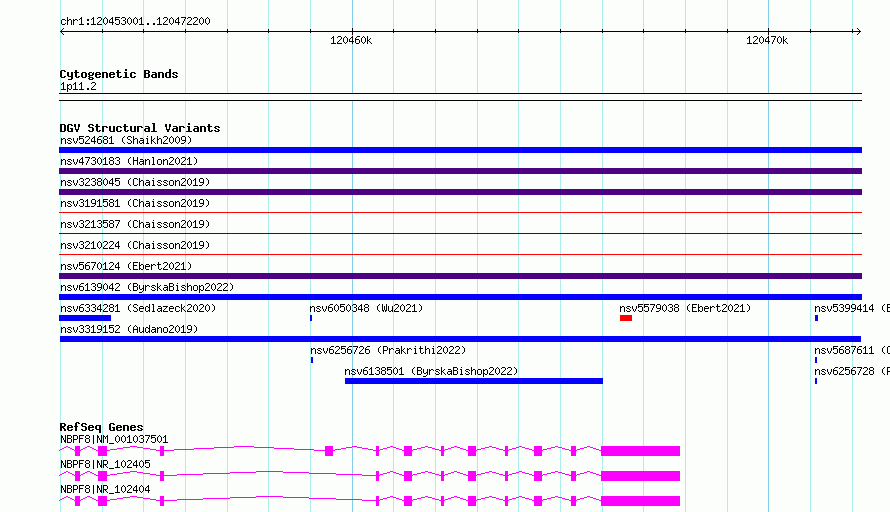Click the 120460k ruler tick label

click(351, 40)
